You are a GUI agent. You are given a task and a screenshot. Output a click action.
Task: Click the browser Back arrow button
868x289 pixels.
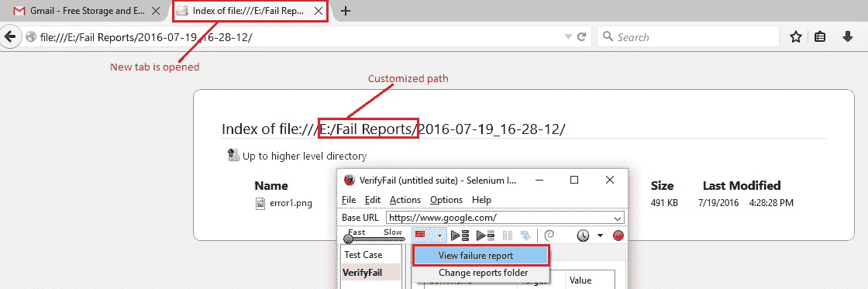(9, 36)
